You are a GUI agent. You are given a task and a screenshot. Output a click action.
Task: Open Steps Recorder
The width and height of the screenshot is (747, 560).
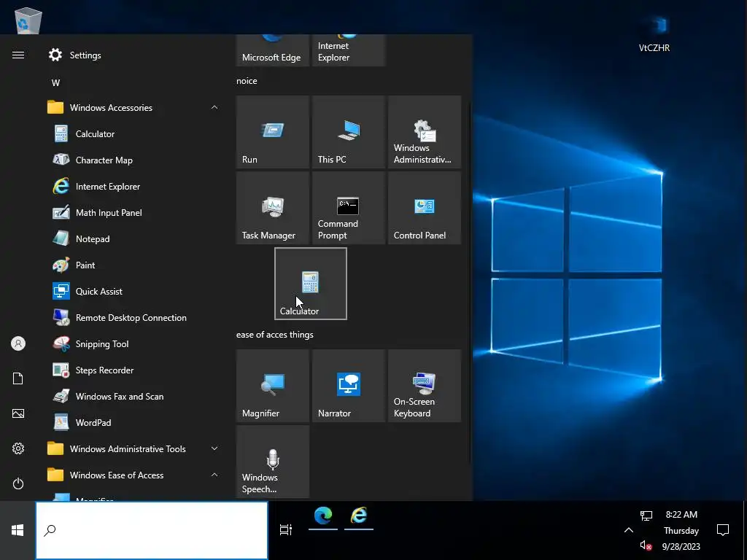pyautogui.click(x=133, y=370)
